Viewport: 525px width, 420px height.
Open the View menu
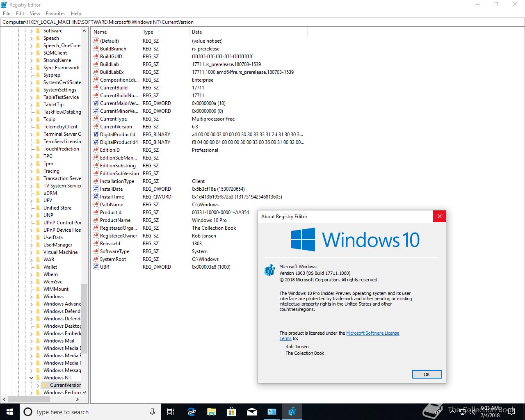click(x=35, y=14)
